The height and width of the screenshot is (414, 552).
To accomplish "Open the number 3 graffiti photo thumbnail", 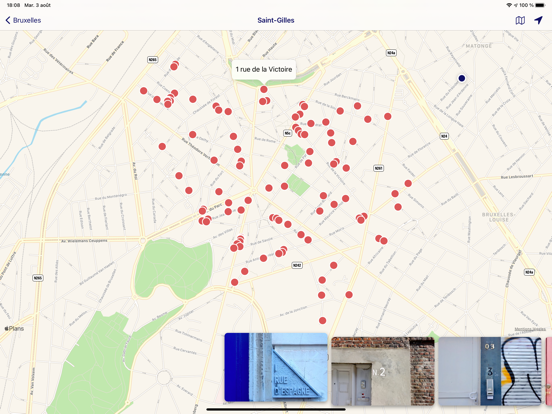I will [490, 371].
